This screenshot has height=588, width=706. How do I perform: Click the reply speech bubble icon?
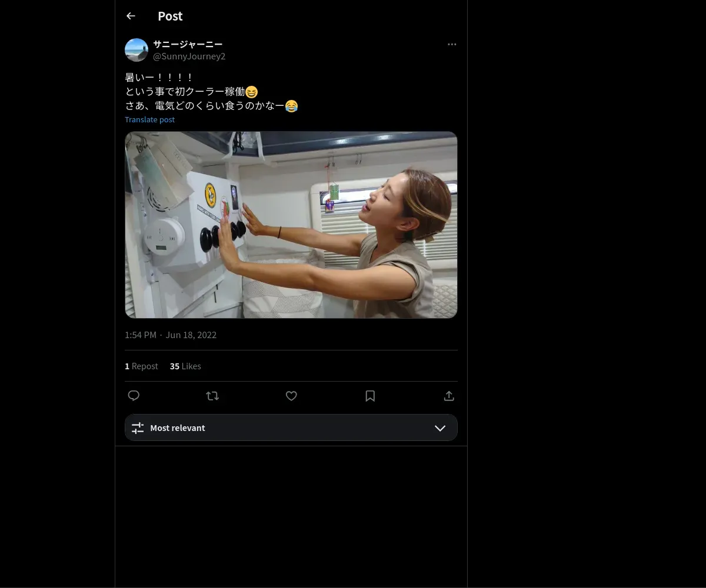pos(134,396)
